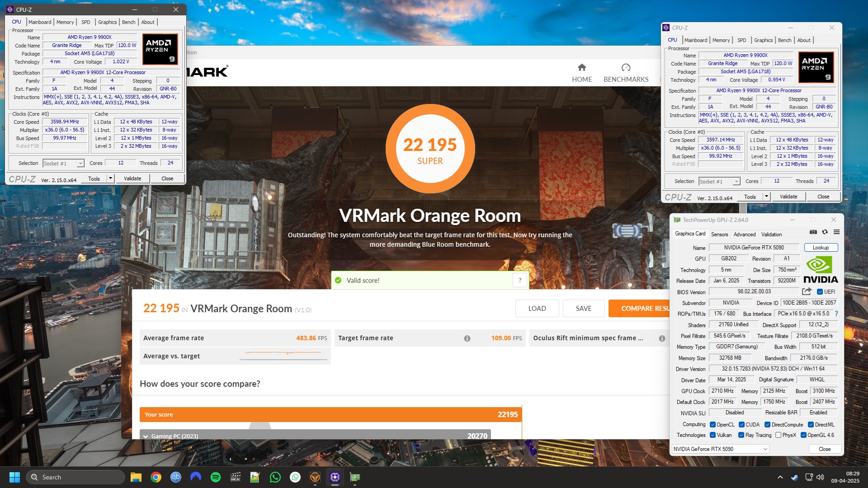Image resolution: width=868 pixels, height=488 pixels.
Task: Click the GPU-Z refresh icon
Action: pos(825,232)
